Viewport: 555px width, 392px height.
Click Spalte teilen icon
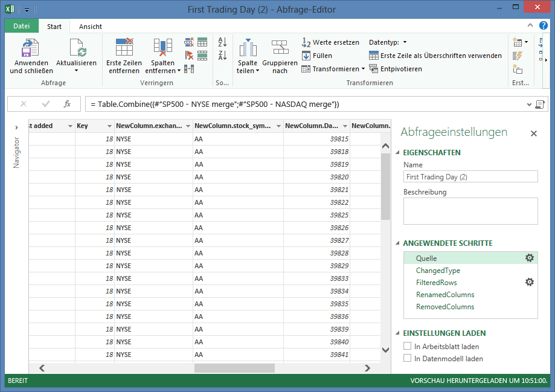pos(248,48)
